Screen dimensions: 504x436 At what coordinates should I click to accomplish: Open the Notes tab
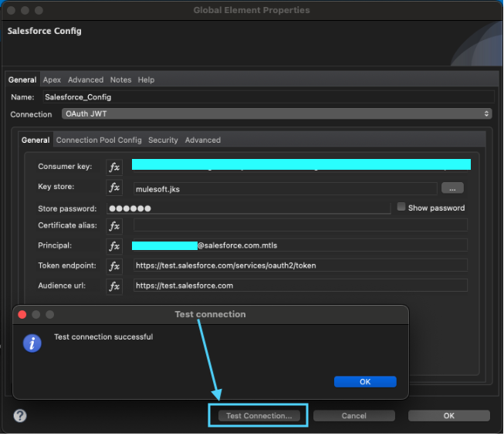tap(120, 79)
